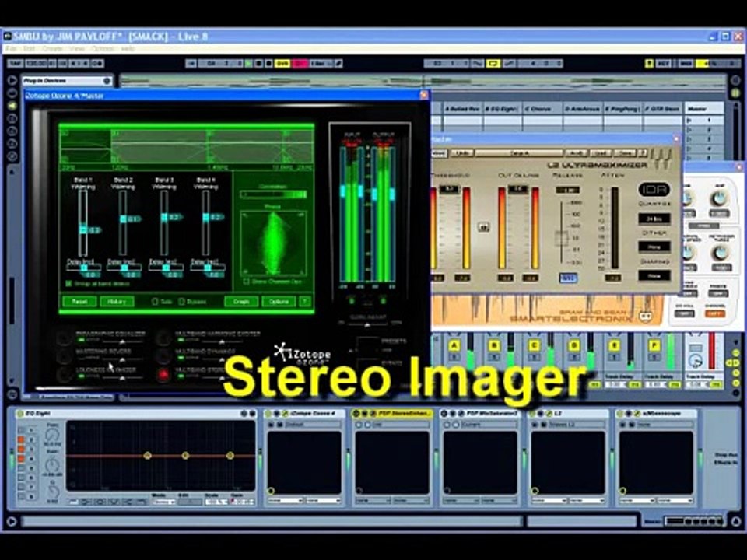Adjust Band 1 Widening slider handle

coord(83,230)
